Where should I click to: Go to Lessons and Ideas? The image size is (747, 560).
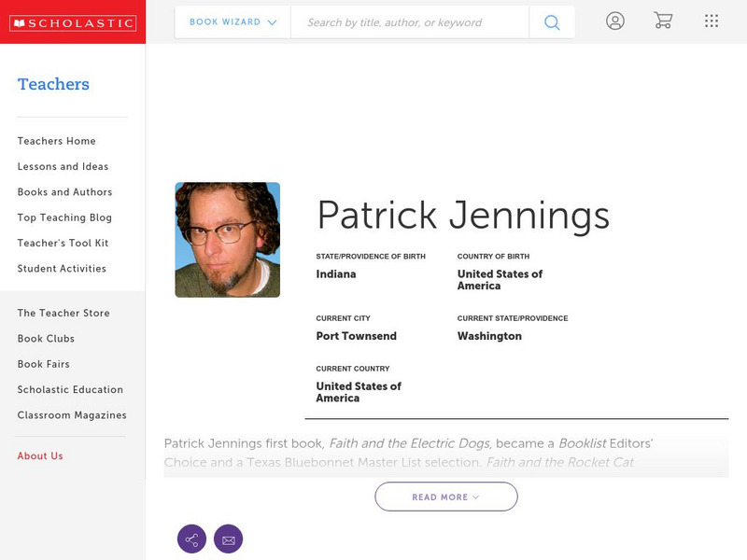pos(63,167)
